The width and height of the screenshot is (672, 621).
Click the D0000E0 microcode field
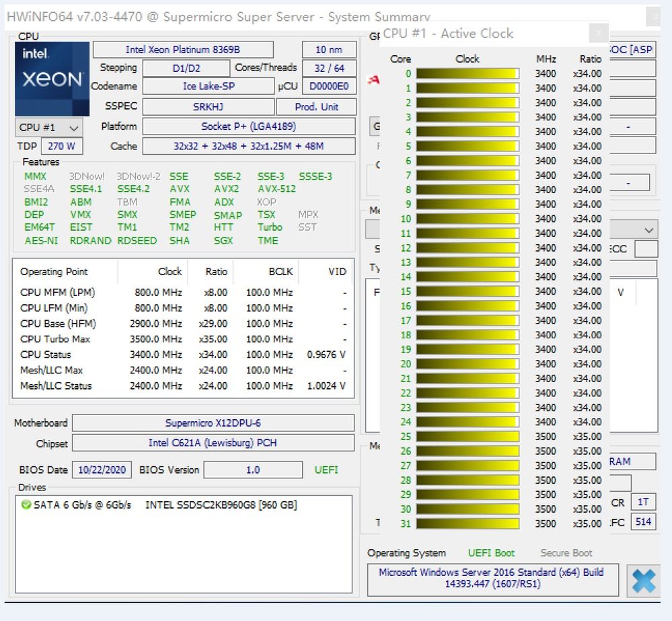point(329,86)
